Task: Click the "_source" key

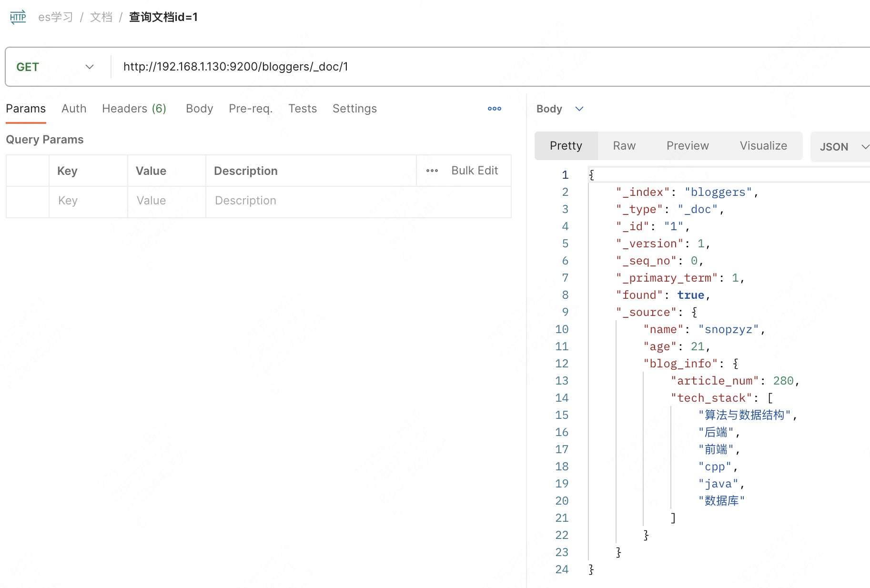Action: 646,312
